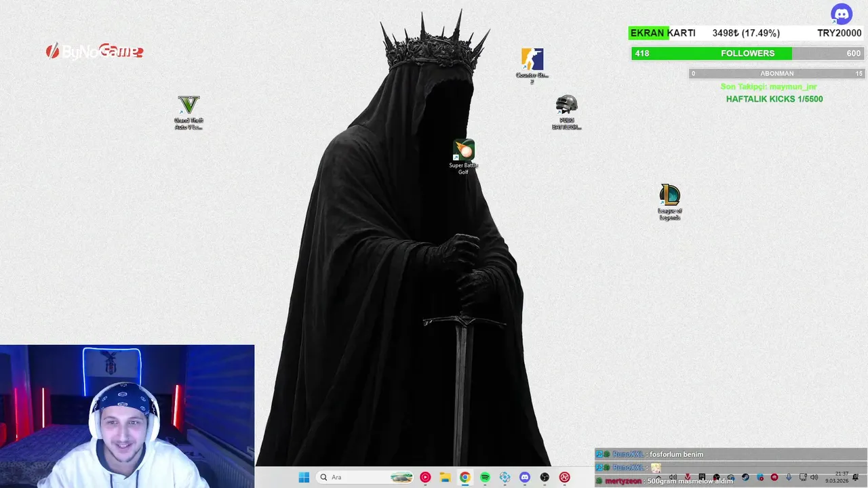The width and height of the screenshot is (868, 488).
Task: Click the chat message 'fosforlum benim'
Action: click(x=676, y=454)
